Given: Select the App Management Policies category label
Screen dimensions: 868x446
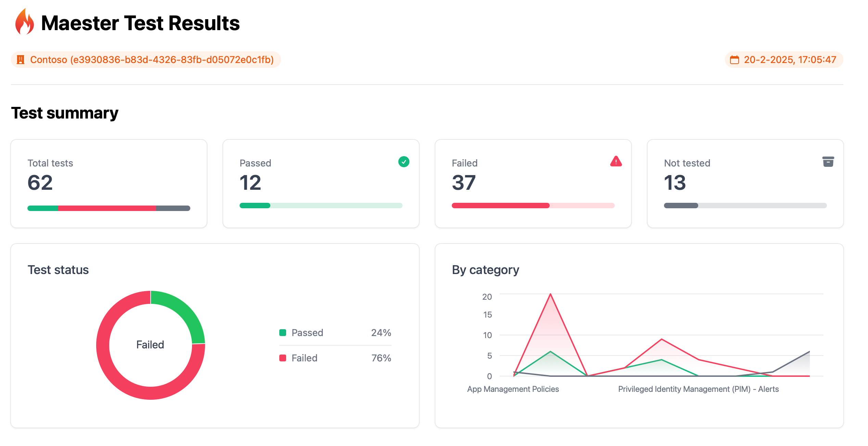Looking at the screenshot, I should click(513, 389).
